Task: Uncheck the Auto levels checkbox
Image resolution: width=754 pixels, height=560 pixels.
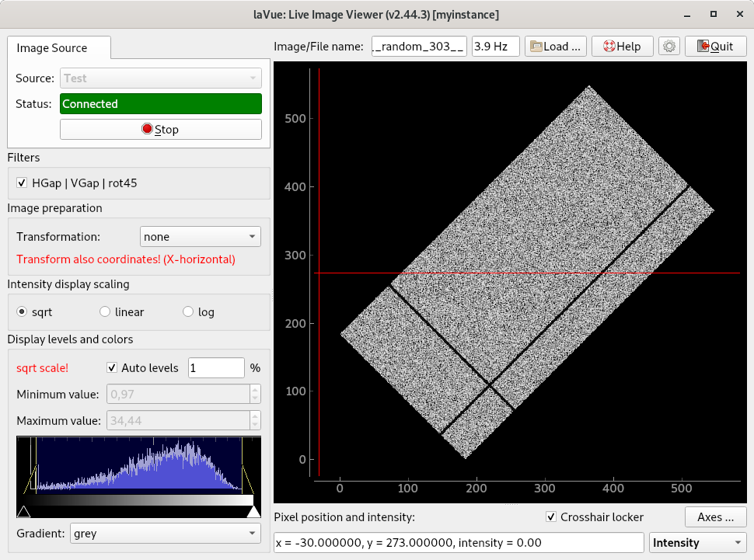Action: point(113,368)
